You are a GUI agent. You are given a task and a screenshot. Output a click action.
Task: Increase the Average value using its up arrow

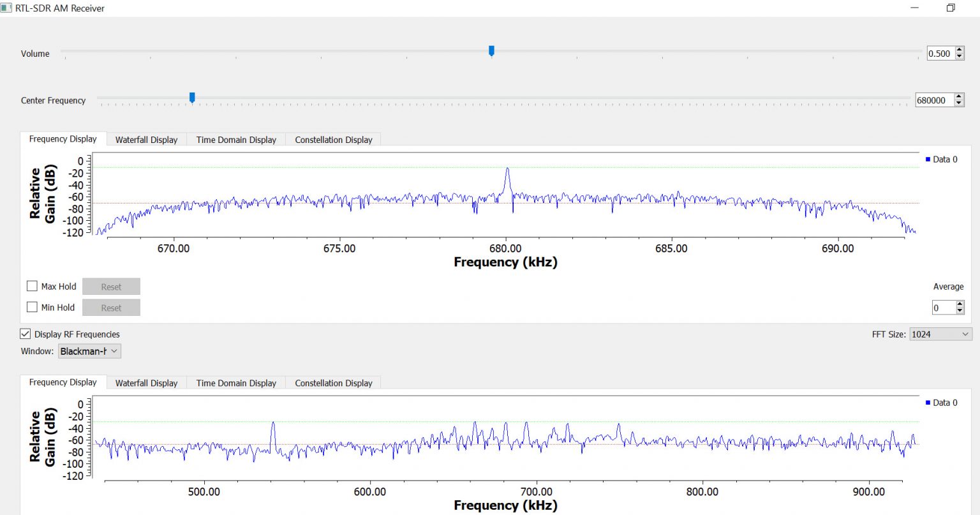pos(959,304)
